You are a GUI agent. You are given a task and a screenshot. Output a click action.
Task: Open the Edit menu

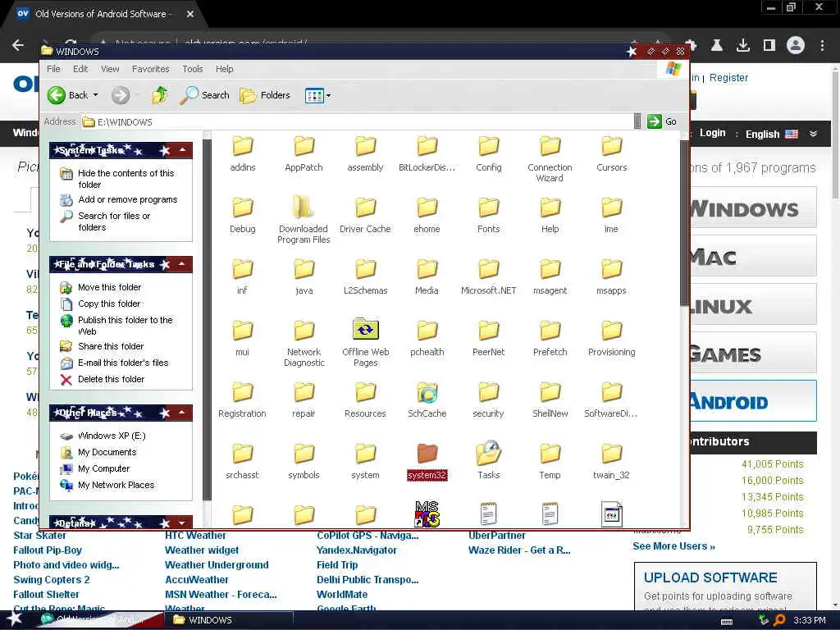(x=80, y=69)
